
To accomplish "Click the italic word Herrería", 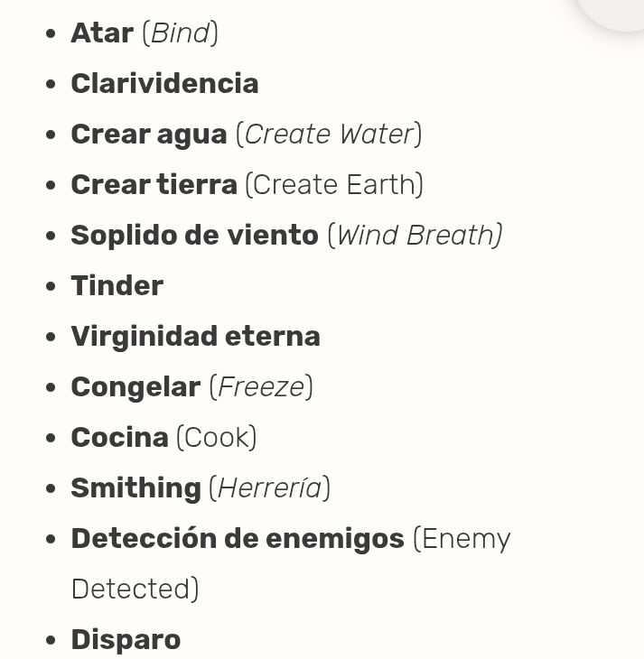I will point(270,488).
